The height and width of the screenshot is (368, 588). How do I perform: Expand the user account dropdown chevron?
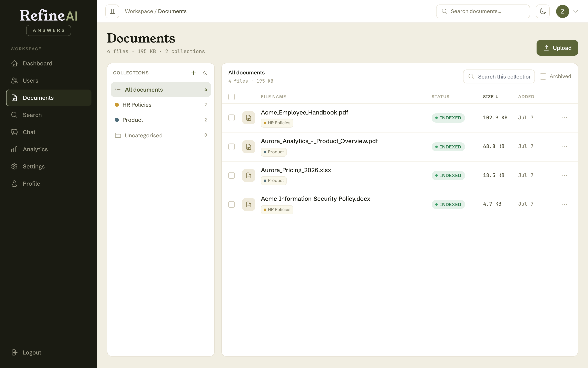576,11
